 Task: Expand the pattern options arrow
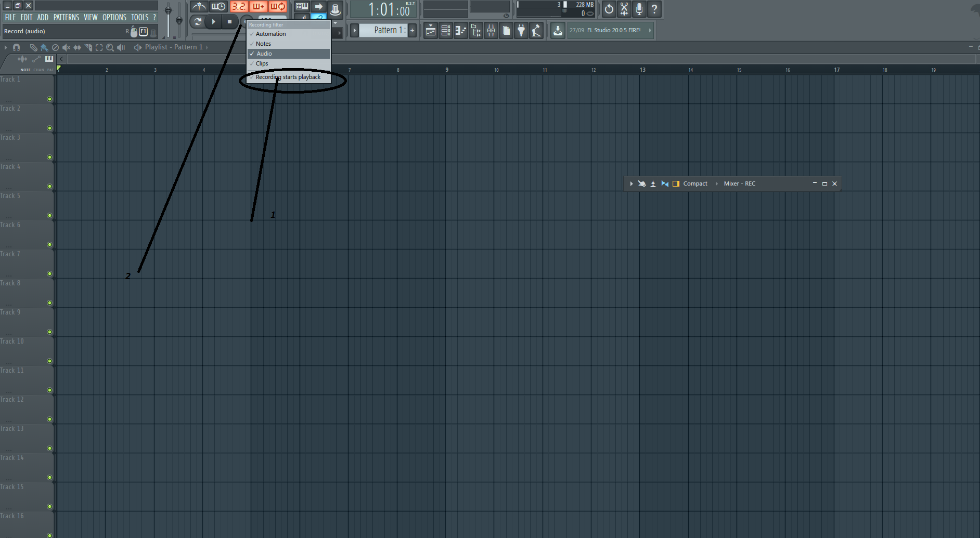click(354, 30)
